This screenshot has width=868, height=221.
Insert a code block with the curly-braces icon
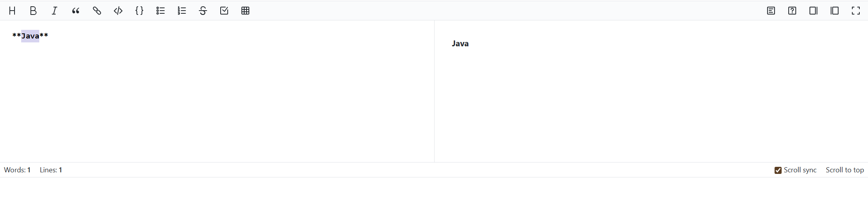point(139,11)
